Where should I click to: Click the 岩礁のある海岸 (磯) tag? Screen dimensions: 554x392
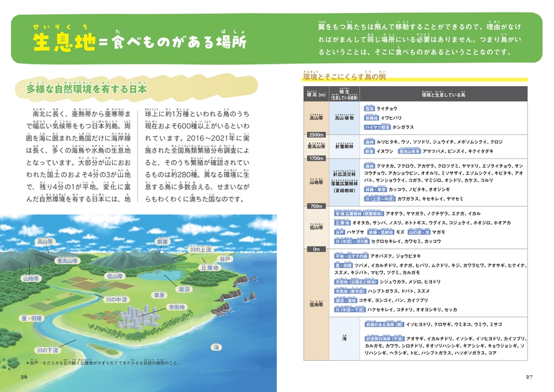point(384,324)
